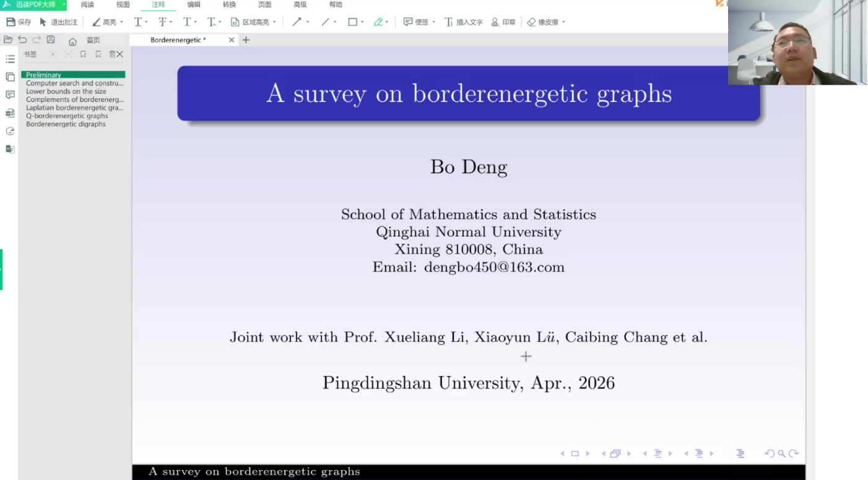Select the 高亮 highlight tool
The image size is (868, 480).
[x=104, y=22]
